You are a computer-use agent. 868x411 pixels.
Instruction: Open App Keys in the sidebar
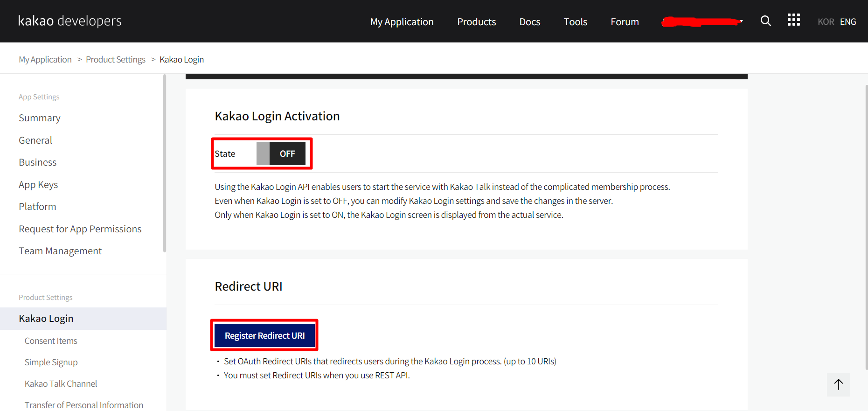[38, 185]
